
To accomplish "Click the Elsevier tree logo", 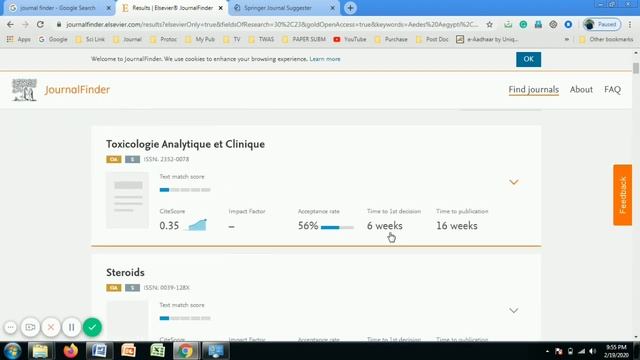I will pos(24,89).
